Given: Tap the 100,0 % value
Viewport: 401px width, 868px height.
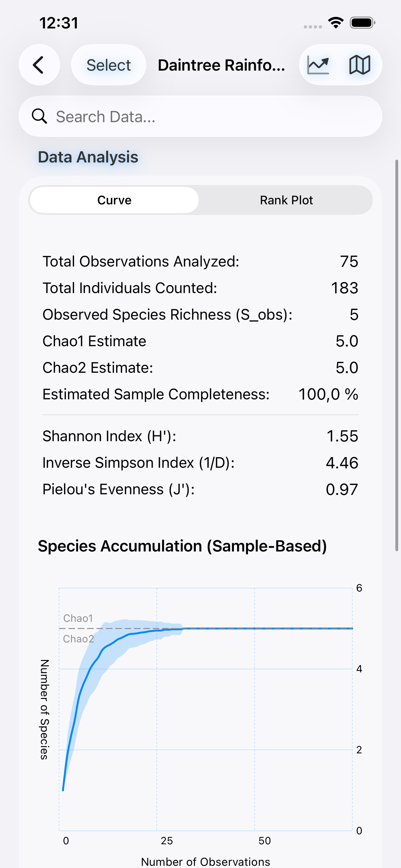Looking at the screenshot, I should click(328, 394).
